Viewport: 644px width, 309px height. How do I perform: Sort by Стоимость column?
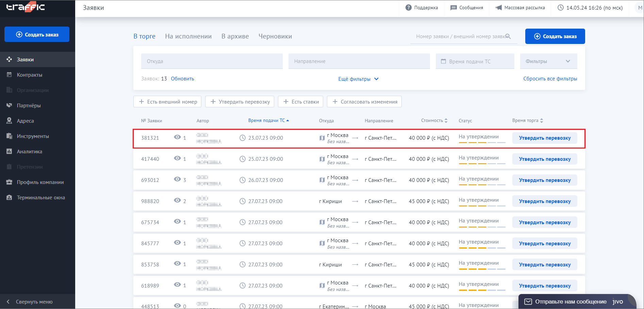click(x=434, y=120)
